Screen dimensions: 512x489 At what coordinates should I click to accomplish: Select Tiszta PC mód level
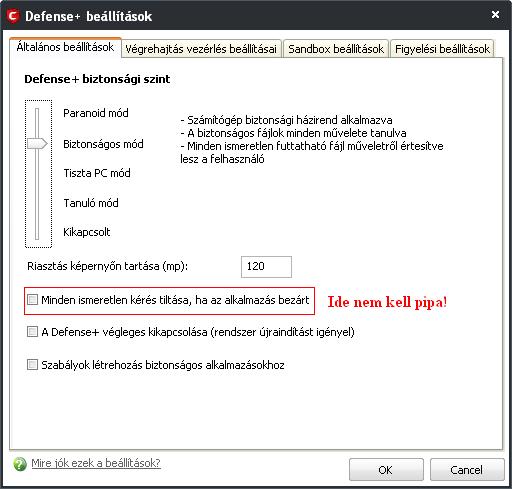[x=97, y=173]
